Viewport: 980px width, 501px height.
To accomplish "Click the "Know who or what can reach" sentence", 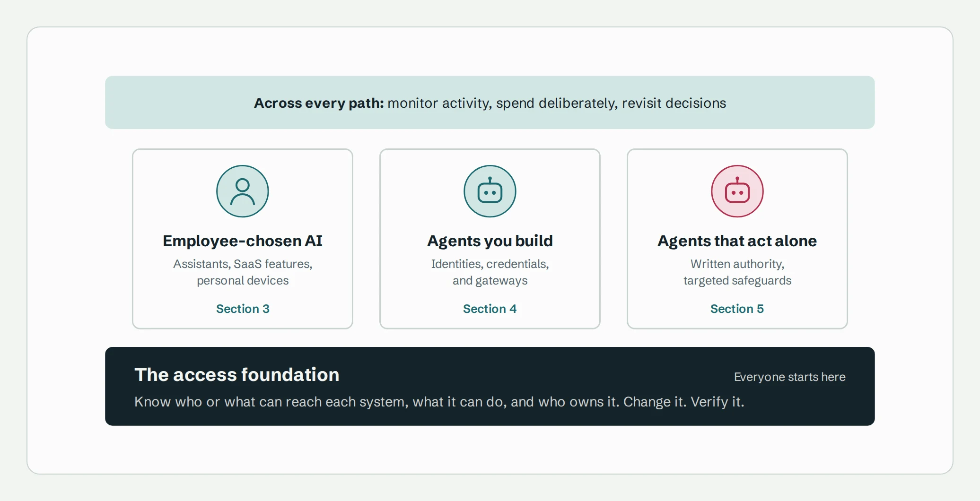I will pos(439,402).
